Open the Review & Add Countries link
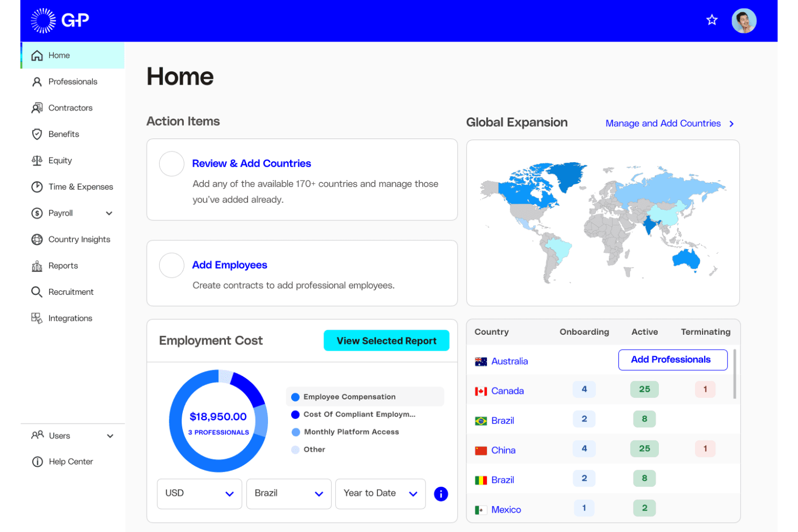Screen dimensions: 798x532 tap(251, 163)
